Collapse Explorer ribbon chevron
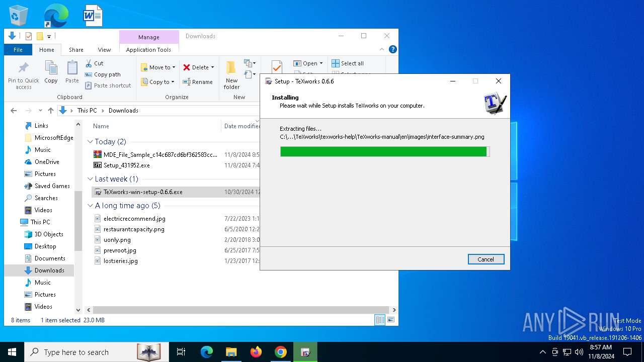 (382, 49)
